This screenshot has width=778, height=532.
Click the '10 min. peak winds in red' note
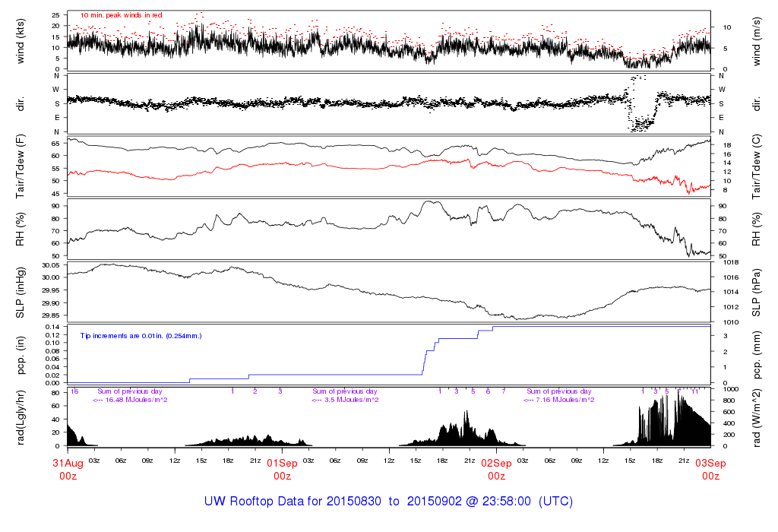point(121,15)
